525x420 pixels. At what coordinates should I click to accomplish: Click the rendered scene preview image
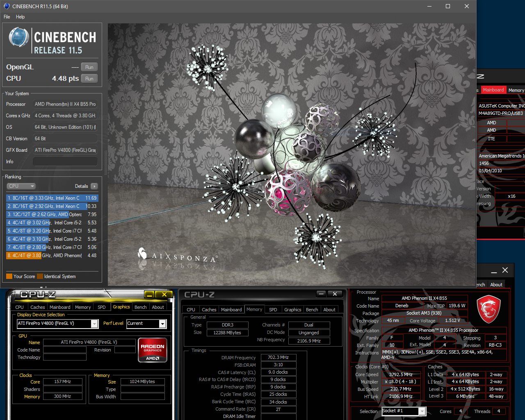[292, 154]
